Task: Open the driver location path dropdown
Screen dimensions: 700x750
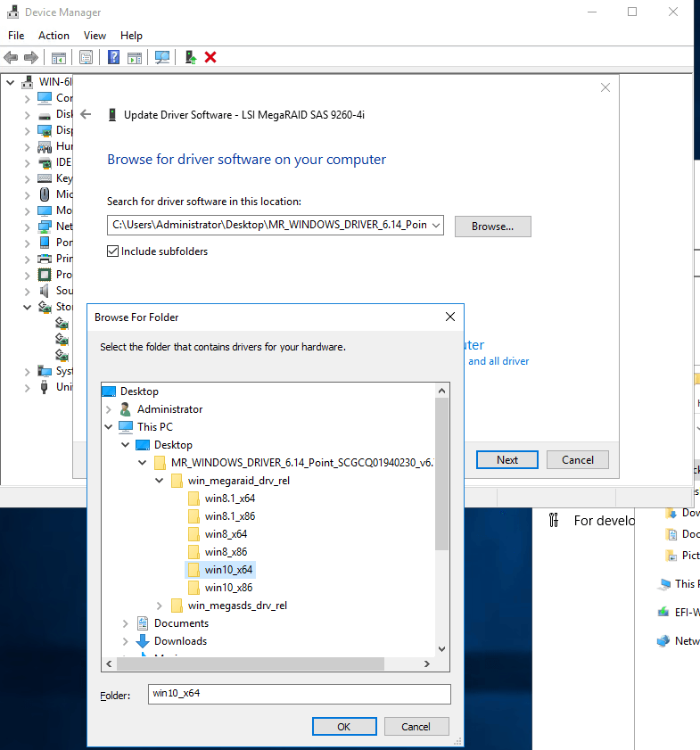Action: (x=435, y=226)
